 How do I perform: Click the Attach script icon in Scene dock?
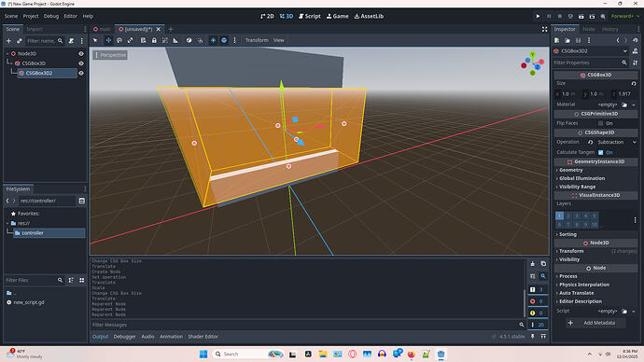[72, 41]
